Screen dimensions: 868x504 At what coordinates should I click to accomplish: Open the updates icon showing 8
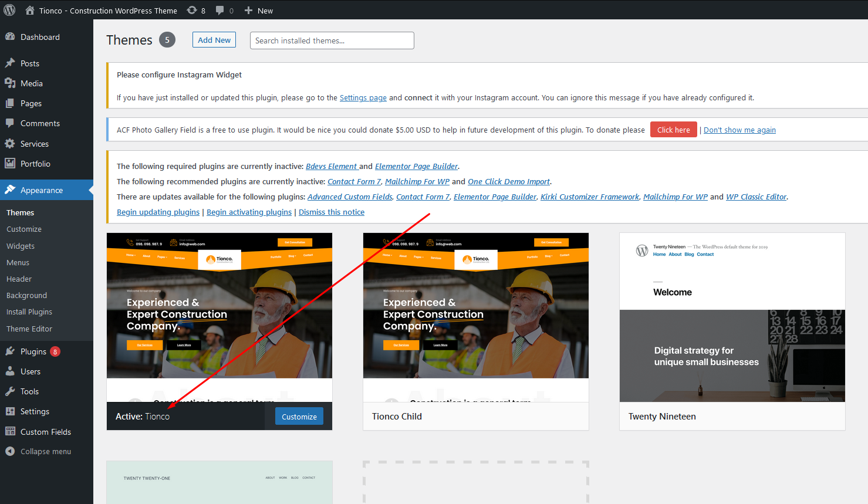click(x=192, y=10)
